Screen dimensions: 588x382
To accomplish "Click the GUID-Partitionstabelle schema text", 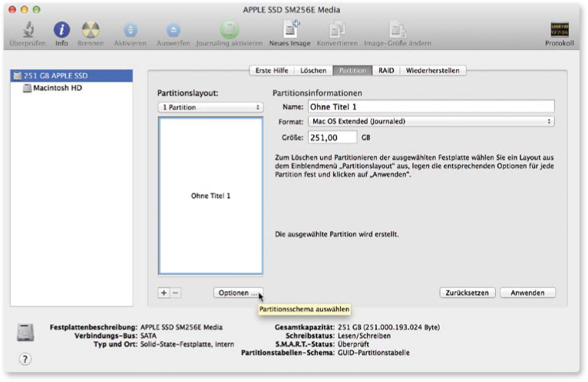I will point(374,353).
